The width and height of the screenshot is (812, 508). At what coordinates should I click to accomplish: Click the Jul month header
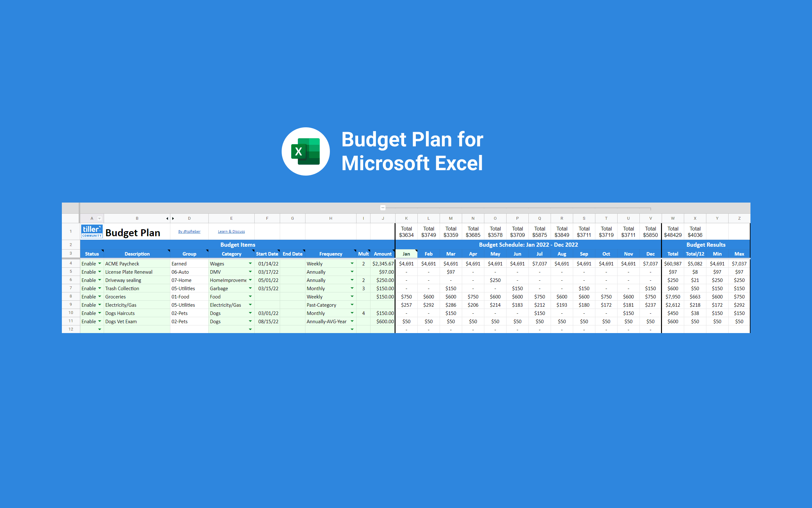point(540,254)
